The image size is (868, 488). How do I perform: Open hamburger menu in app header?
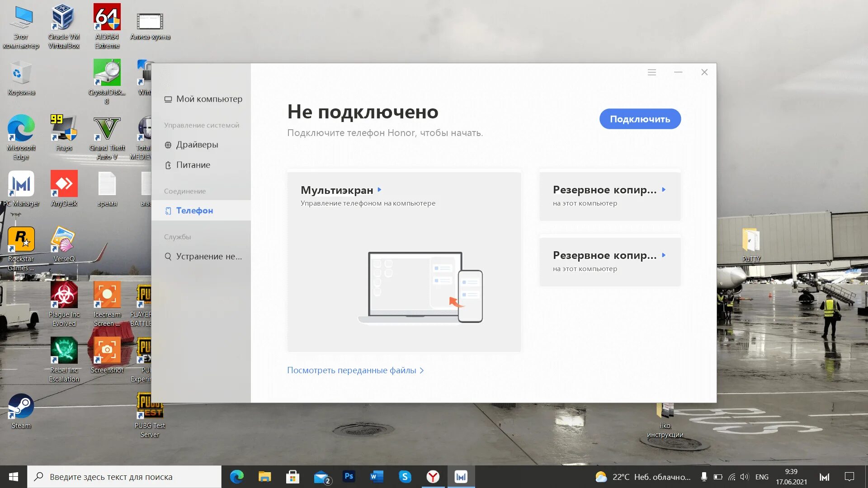coord(651,72)
